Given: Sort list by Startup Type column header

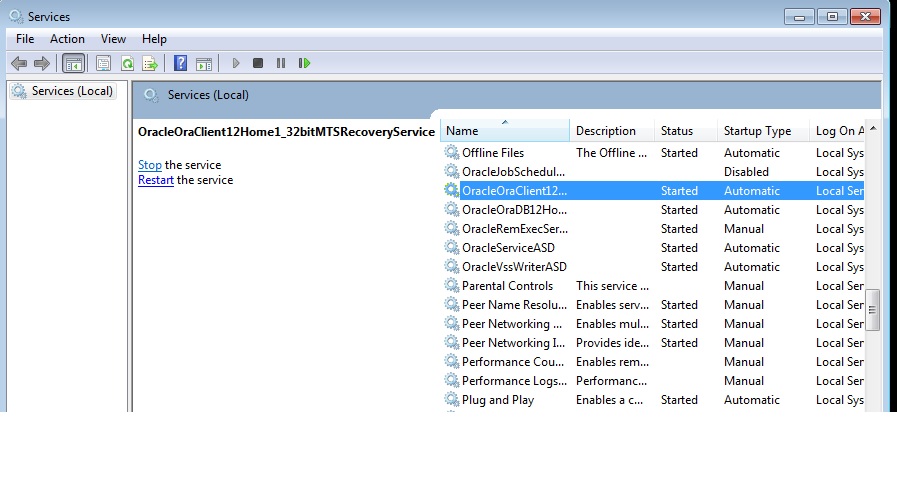Looking at the screenshot, I should (x=757, y=131).
